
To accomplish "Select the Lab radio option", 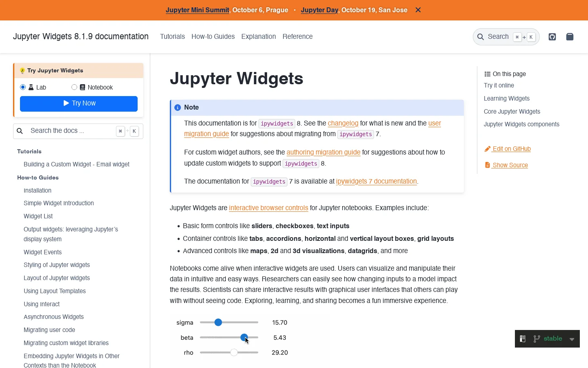I will 23,87.
